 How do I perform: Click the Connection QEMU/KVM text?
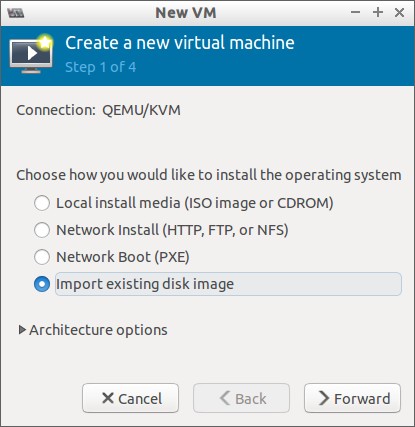(x=98, y=110)
